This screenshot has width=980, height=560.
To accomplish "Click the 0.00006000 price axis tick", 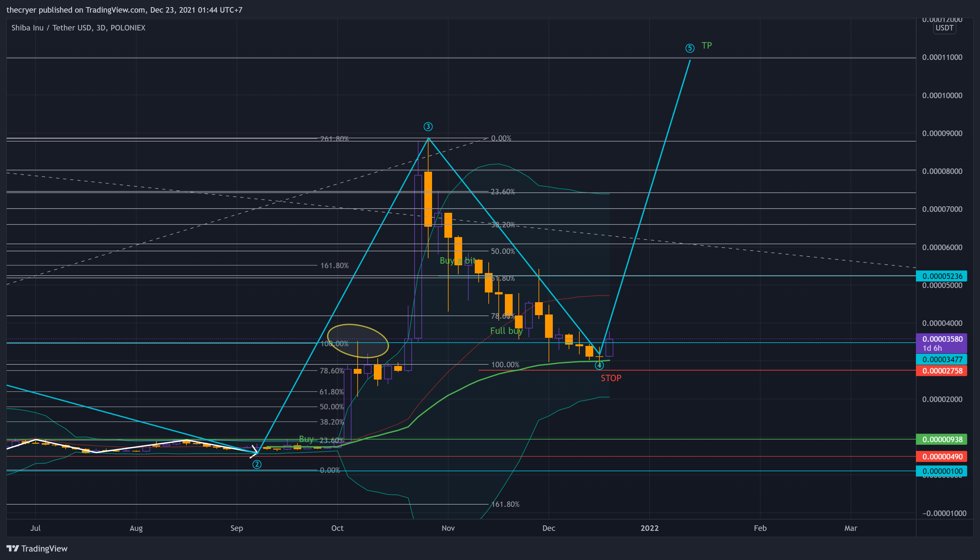I will click(x=942, y=247).
